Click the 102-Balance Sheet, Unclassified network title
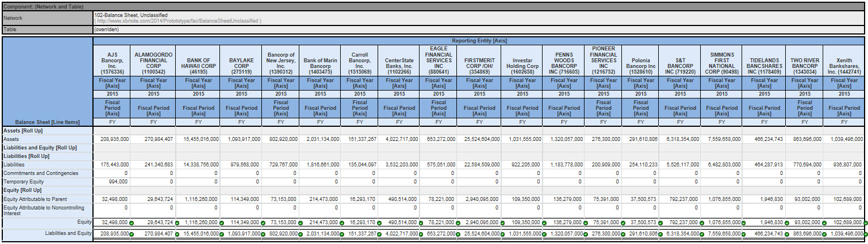 point(131,15)
